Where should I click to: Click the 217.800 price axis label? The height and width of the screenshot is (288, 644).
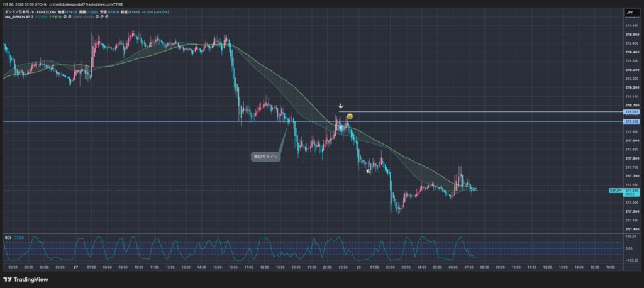pyautogui.click(x=631, y=158)
